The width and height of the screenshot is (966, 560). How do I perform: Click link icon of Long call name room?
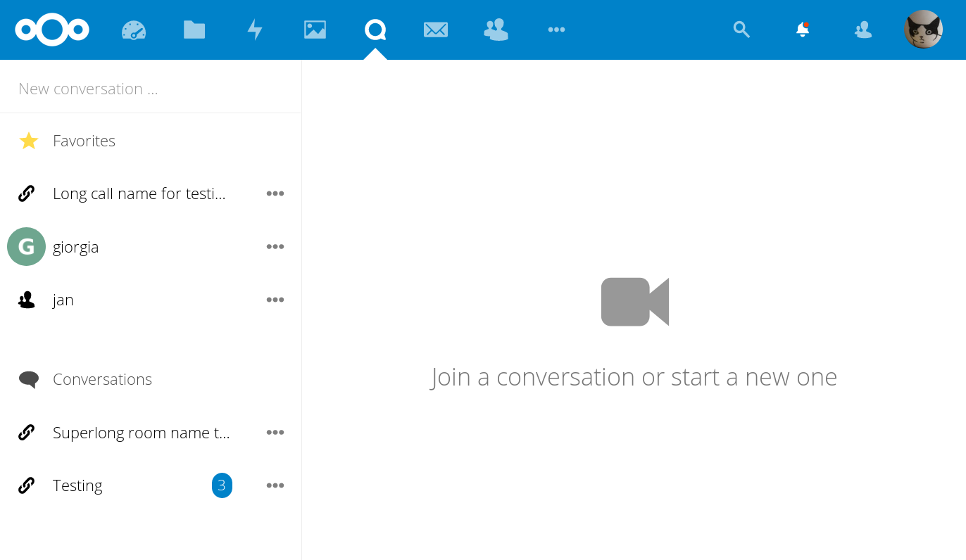[x=27, y=193]
